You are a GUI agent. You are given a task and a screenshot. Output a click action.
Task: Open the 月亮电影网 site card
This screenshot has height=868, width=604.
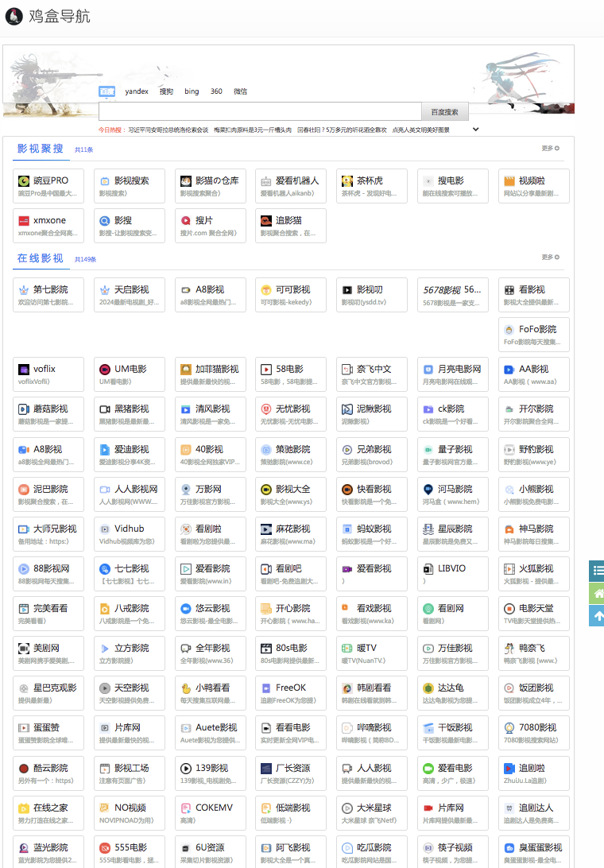[453, 374]
